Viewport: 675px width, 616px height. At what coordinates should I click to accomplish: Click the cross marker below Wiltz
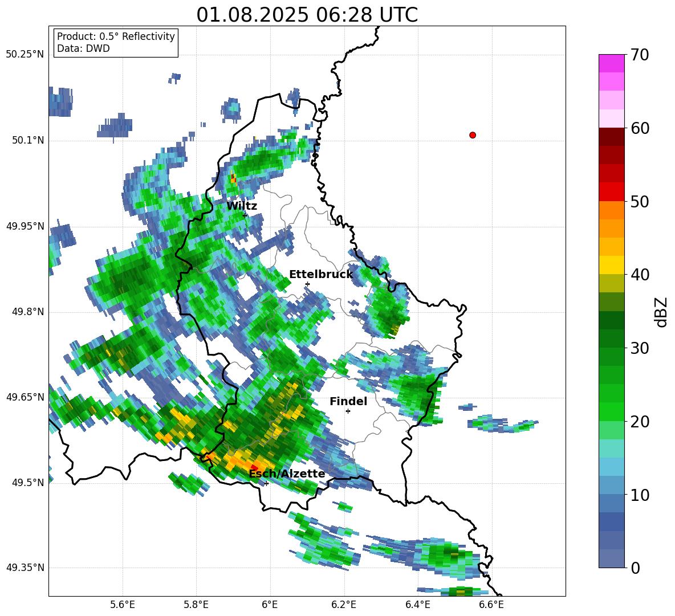point(245,215)
